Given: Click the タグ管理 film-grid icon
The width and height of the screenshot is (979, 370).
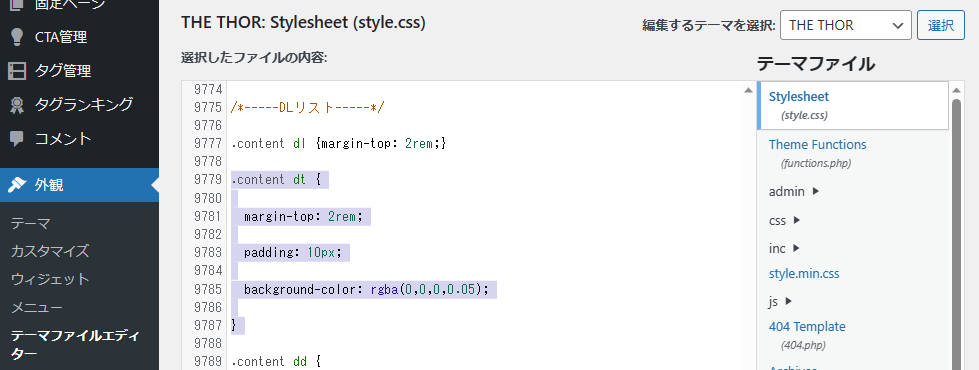Looking at the screenshot, I should (17, 71).
